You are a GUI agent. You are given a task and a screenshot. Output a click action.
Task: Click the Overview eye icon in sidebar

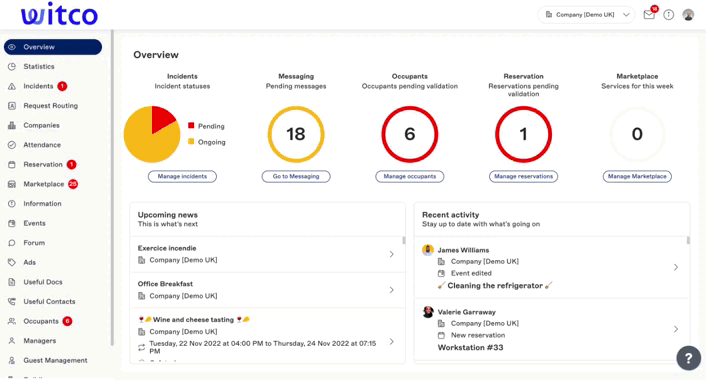point(12,47)
